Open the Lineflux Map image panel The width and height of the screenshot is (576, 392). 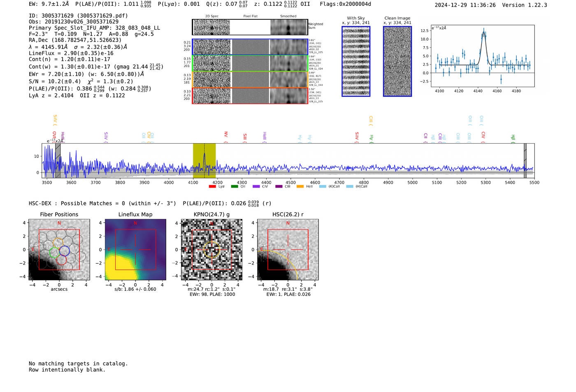tap(135, 250)
